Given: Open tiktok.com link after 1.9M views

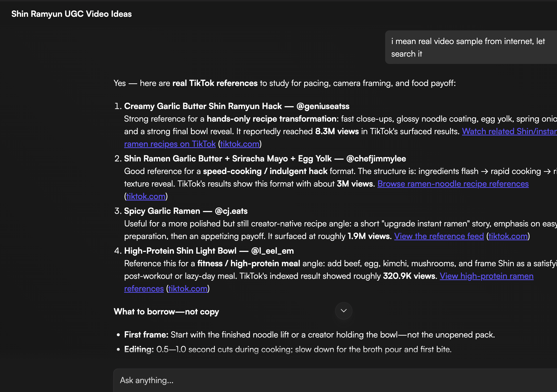Looking at the screenshot, I should [x=508, y=236].
